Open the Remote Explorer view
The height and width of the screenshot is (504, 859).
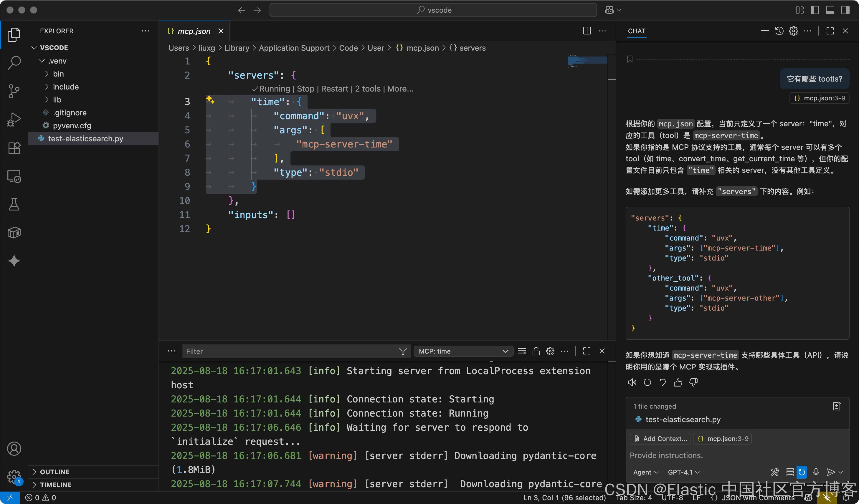(x=14, y=176)
